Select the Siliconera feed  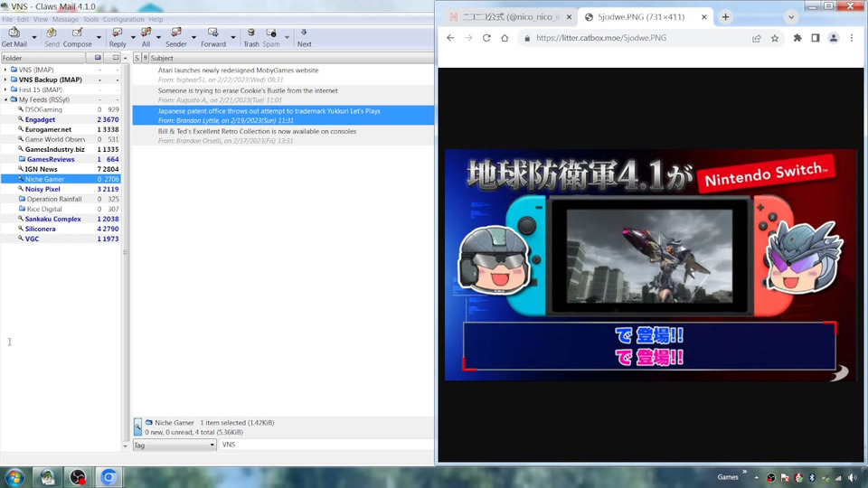coord(40,229)
